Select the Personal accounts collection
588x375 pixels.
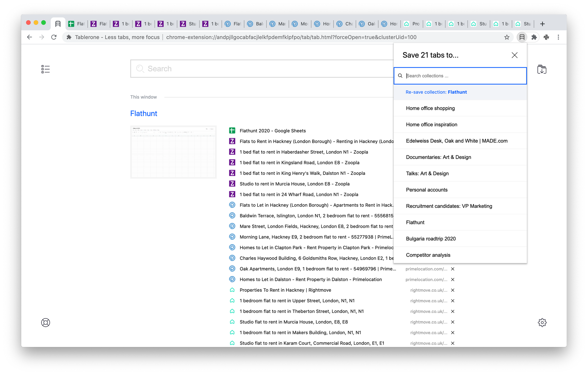pyautogui.click(x=460, y=190)
